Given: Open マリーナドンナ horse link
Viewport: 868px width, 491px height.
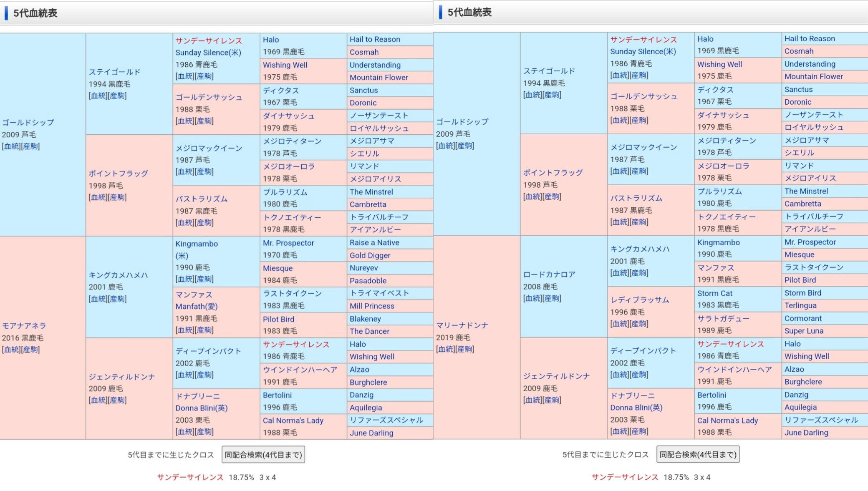Looking at the screenshot, I should click(462, 325).
